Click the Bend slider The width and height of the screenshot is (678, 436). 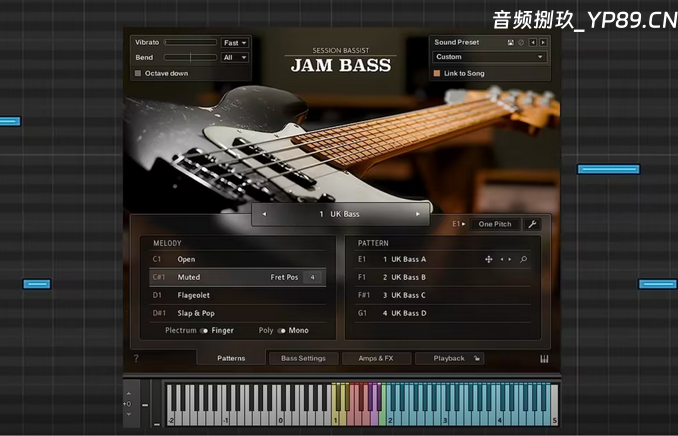[x=190, y=57]
